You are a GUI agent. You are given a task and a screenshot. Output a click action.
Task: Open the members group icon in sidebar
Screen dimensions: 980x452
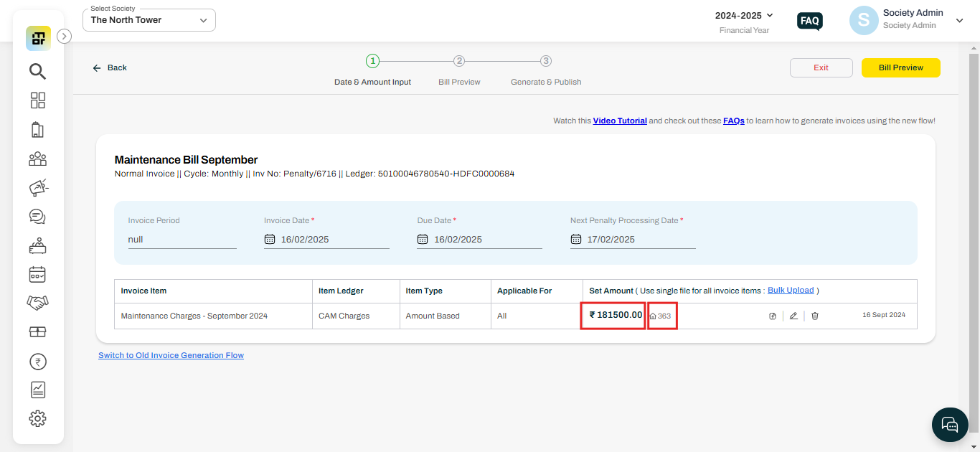point(37,159)
